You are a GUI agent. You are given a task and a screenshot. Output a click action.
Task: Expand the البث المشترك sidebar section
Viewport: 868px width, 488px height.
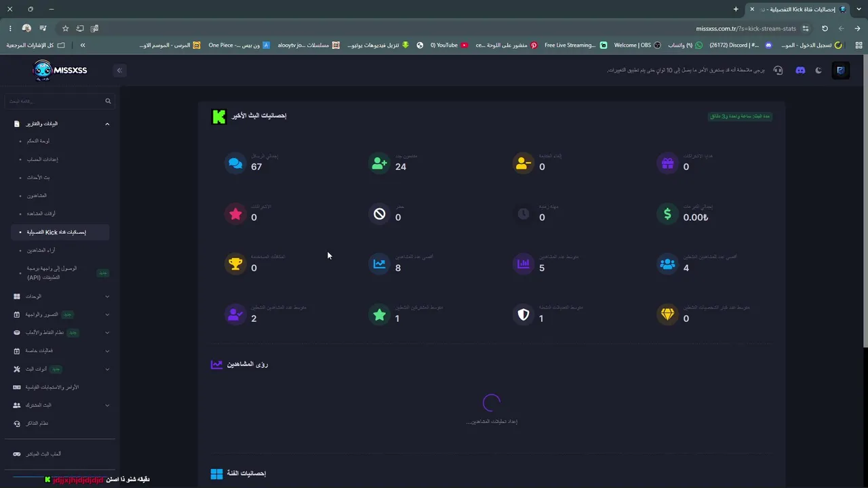click(61, 405)
